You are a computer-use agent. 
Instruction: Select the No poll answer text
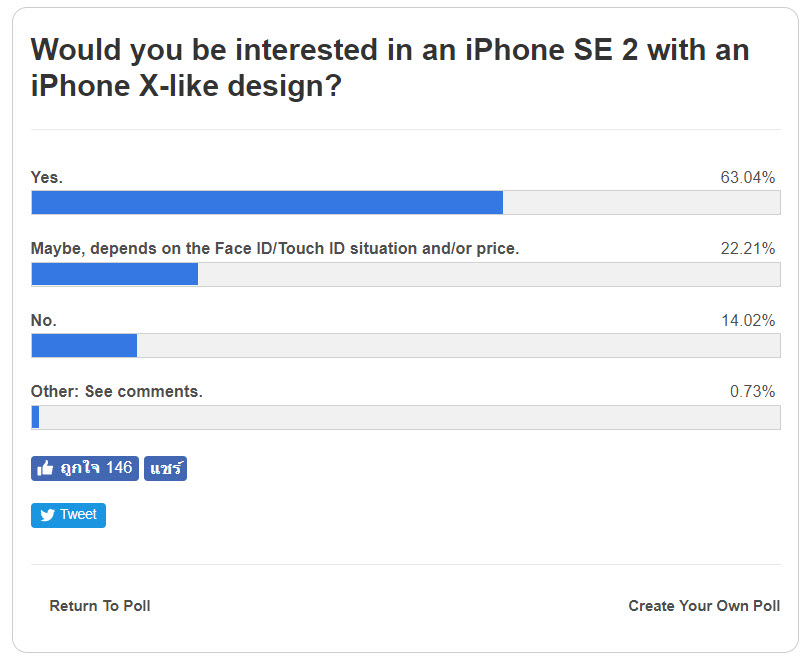point(42,320)
